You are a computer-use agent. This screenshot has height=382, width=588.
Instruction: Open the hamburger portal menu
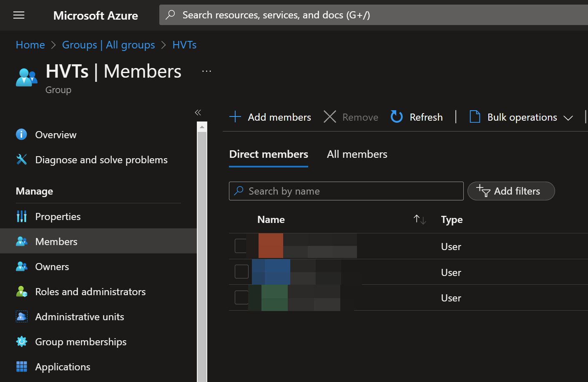click(x=19, y=15)
